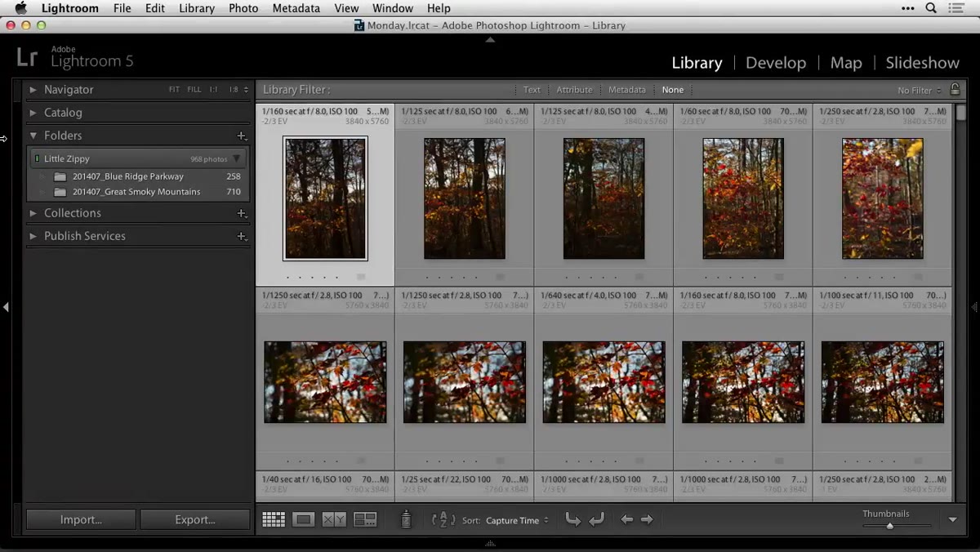Open the Metadata menu
This screenshot has width=980, height=552.
[x=296, y=8]
